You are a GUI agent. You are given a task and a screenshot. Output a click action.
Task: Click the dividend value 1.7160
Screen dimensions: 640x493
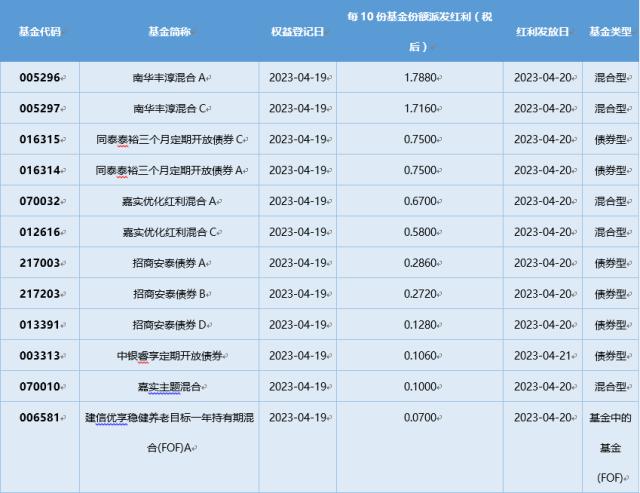[420, 108]
